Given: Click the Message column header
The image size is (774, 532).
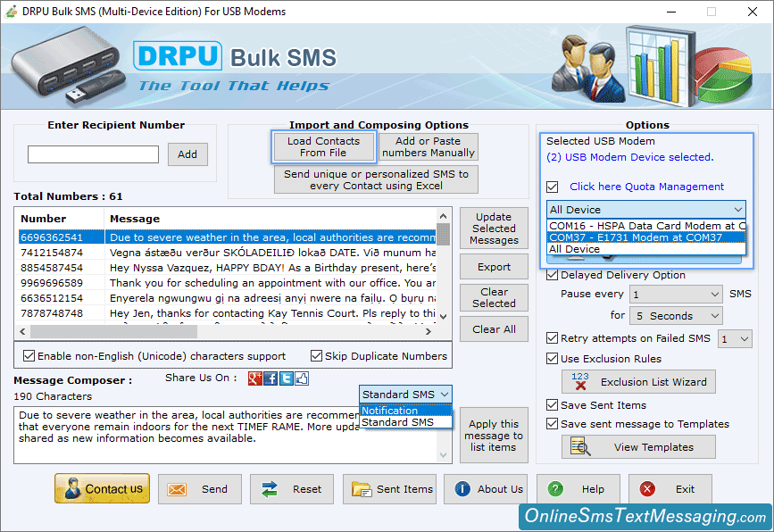Looking at the screenshot, I should (x=270, y=219).
